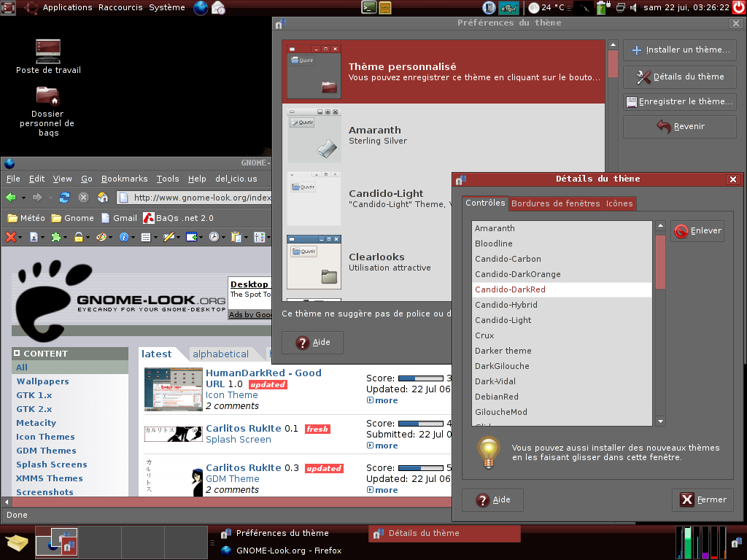Image resolution: width=747 pixels, height=560 pixels.
Task: Select Candido-Hybrid in the Contrôles list
Action: [562, 305]
